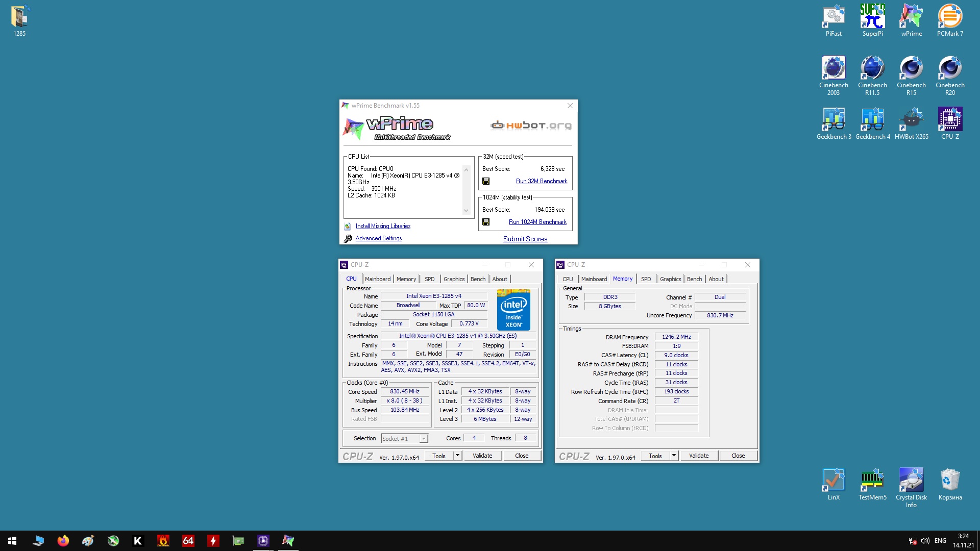980x551 pixels.
Task: Open Cinebench R11.5 shortcut
Action: pyautogui.click(x=872, y=76)
